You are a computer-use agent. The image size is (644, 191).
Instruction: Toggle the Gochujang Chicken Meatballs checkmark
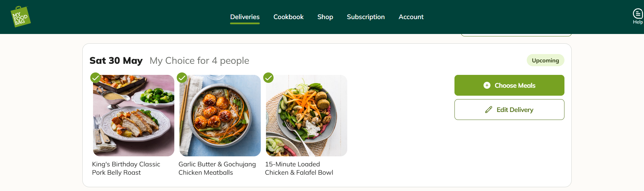[x=182, y=78]
